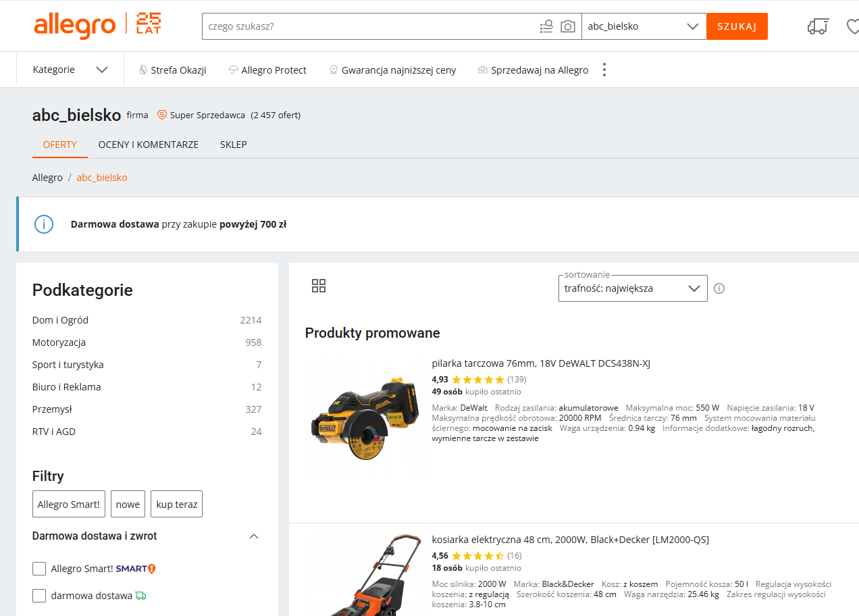This screenshot has width=859, height=616.
Task: Switch to the SKLEP tab
Action: pyautogui.click(x=234, y=145)
